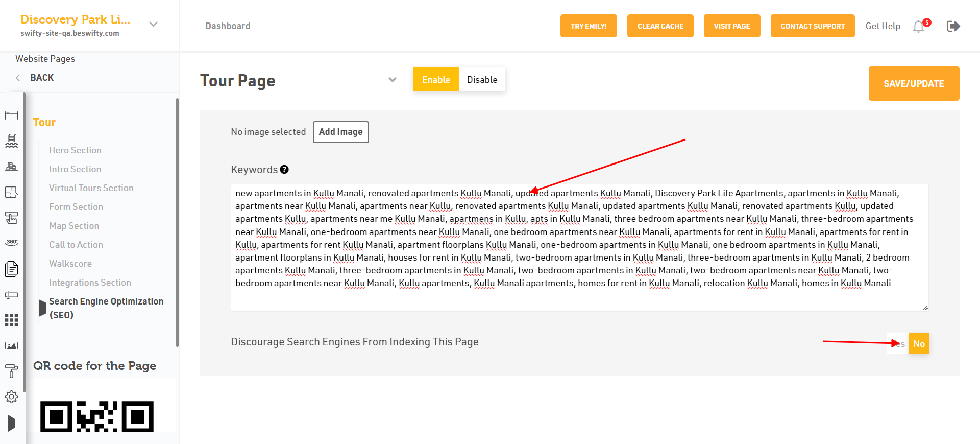Select Virtual Tours Section menu item
This screenshot has height=444, width=980.
pyautogui.click(x=91, y=188)
